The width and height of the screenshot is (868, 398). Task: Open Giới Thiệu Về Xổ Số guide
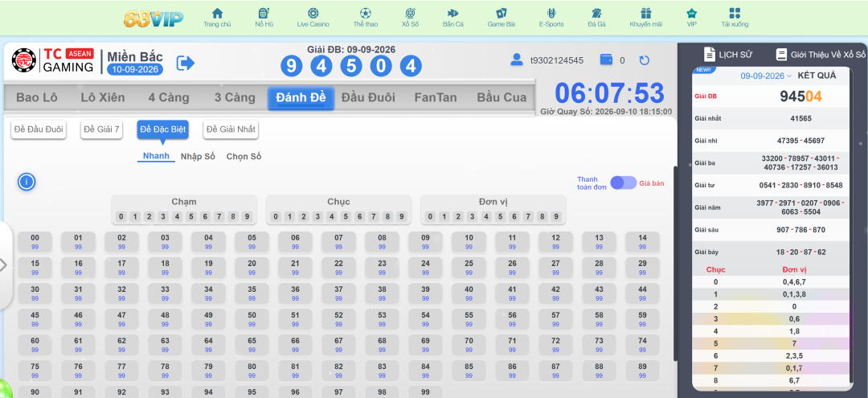point(820,55)
